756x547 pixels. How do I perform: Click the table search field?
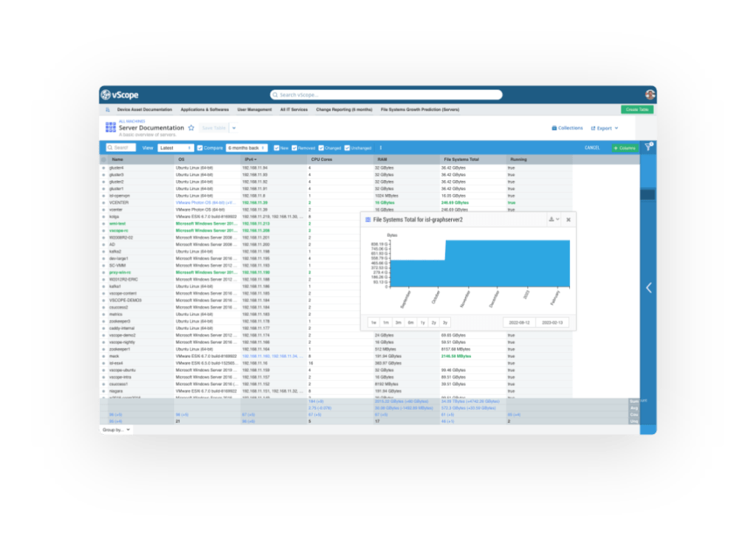[x=121, y=148]
